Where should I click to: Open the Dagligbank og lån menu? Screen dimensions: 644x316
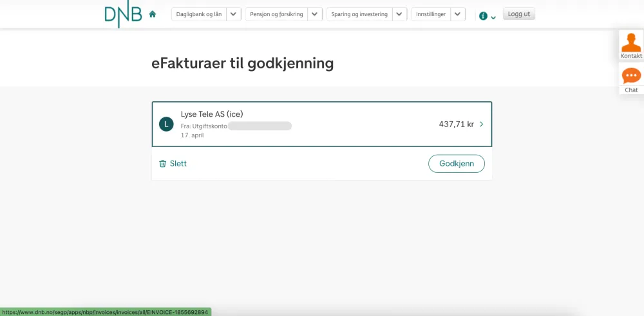pyautogui.click(x=199, y=14)
